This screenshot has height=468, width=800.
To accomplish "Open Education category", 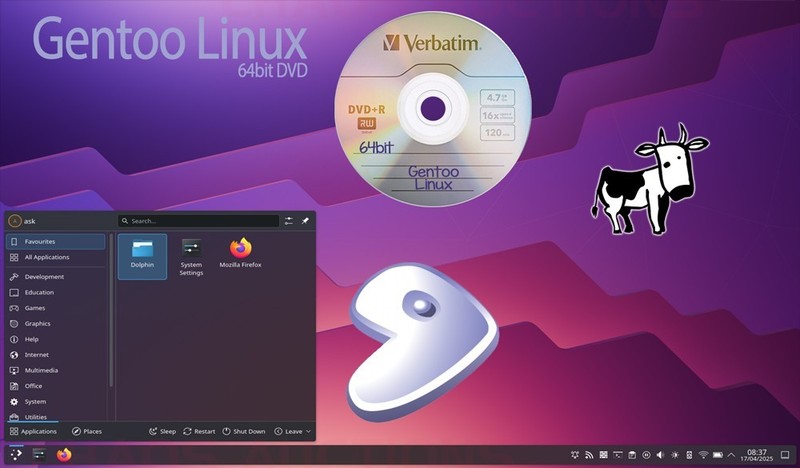I will [55, 292].
